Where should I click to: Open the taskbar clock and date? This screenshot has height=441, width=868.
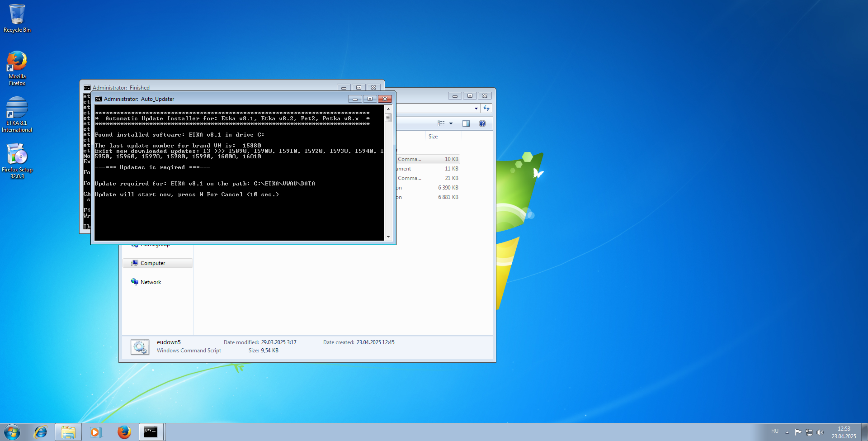844,432
